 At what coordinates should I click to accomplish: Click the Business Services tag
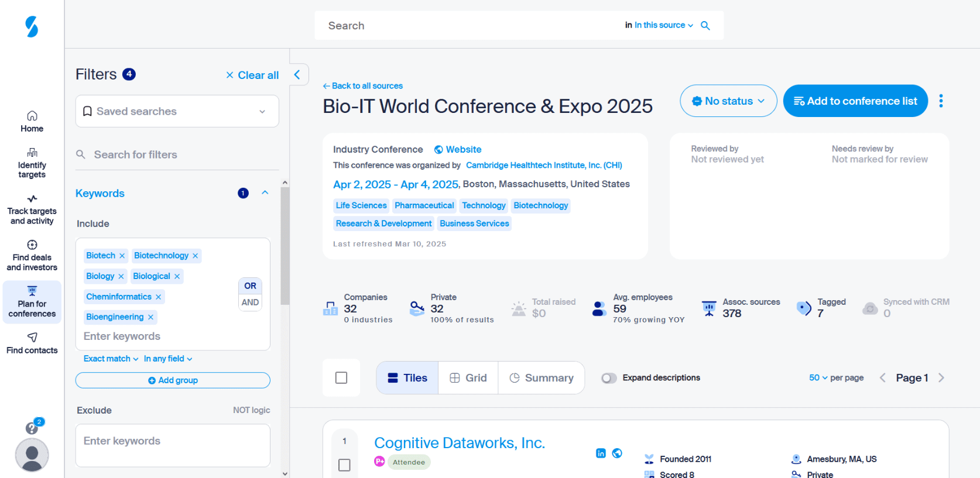pos(474,223)
